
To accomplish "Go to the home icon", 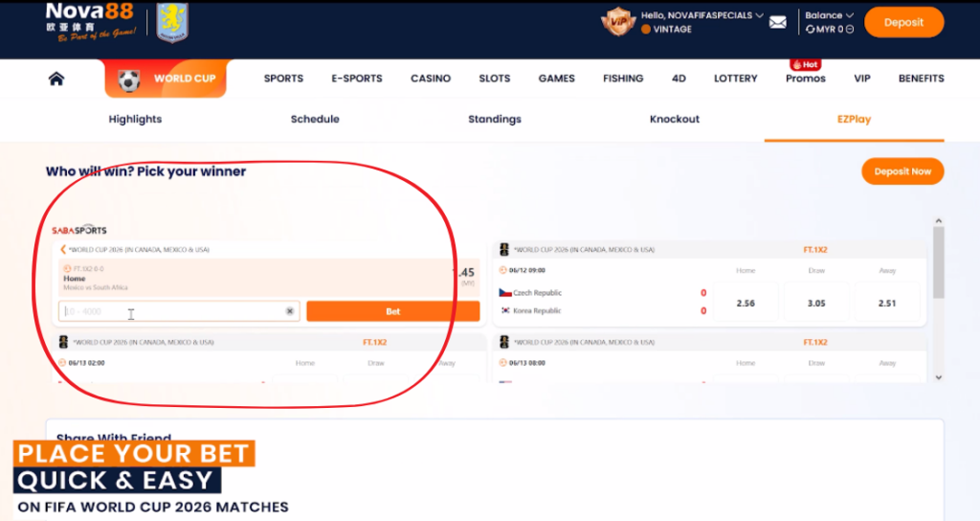I will (56, 79).
